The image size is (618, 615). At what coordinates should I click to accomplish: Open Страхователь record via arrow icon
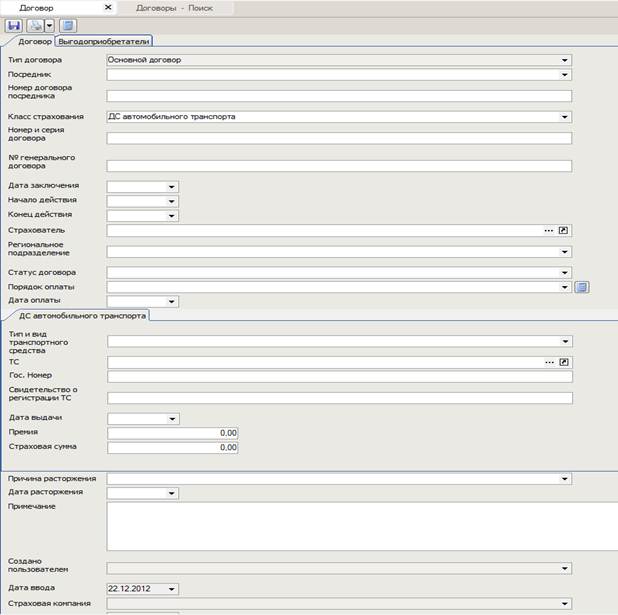click(x=564, y=230)
